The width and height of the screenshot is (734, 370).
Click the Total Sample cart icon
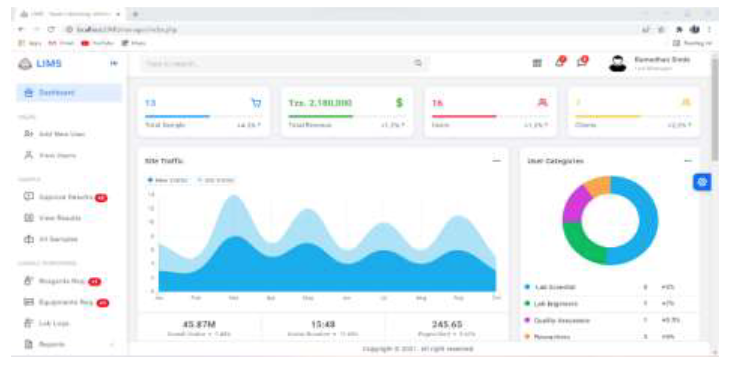click(x=257, y=103)
